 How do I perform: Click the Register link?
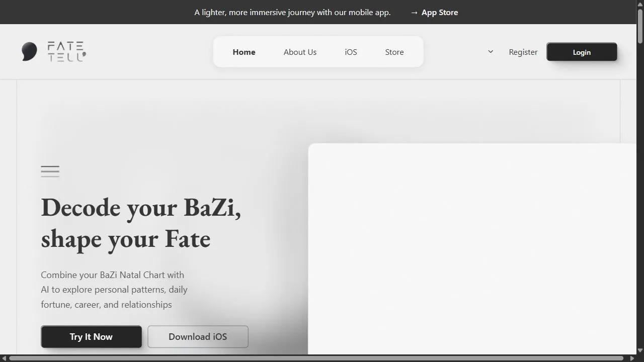coord(523,52)
